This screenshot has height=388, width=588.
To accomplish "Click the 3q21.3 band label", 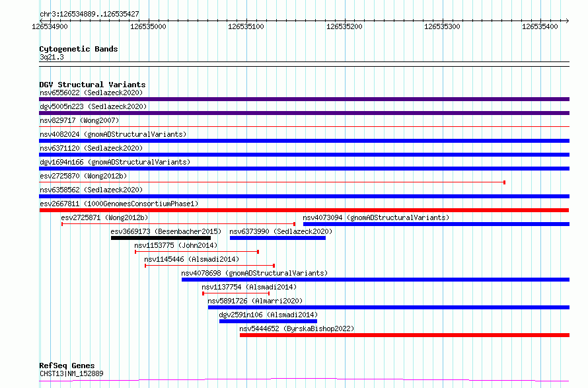I will tap(52, 57).
